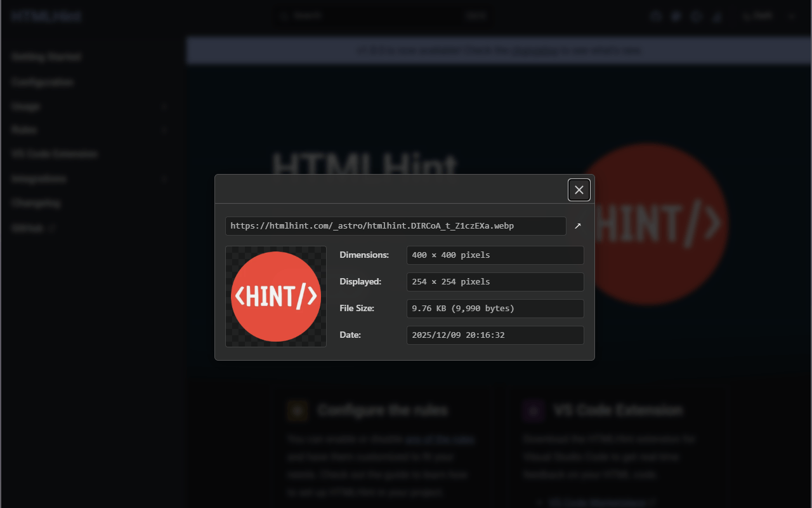Click the "File Size:" label
This screenshot has width=812, height=508.
click(x=357, y=308)
